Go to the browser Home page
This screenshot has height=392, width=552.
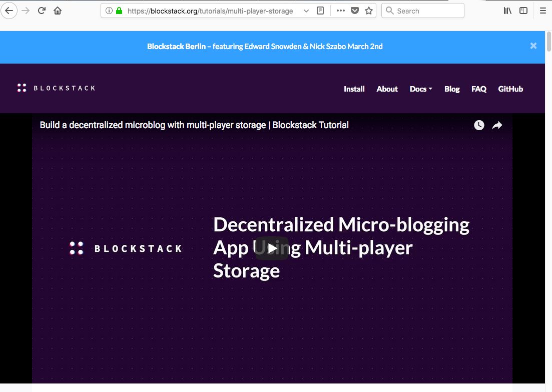tap(58, 11)
